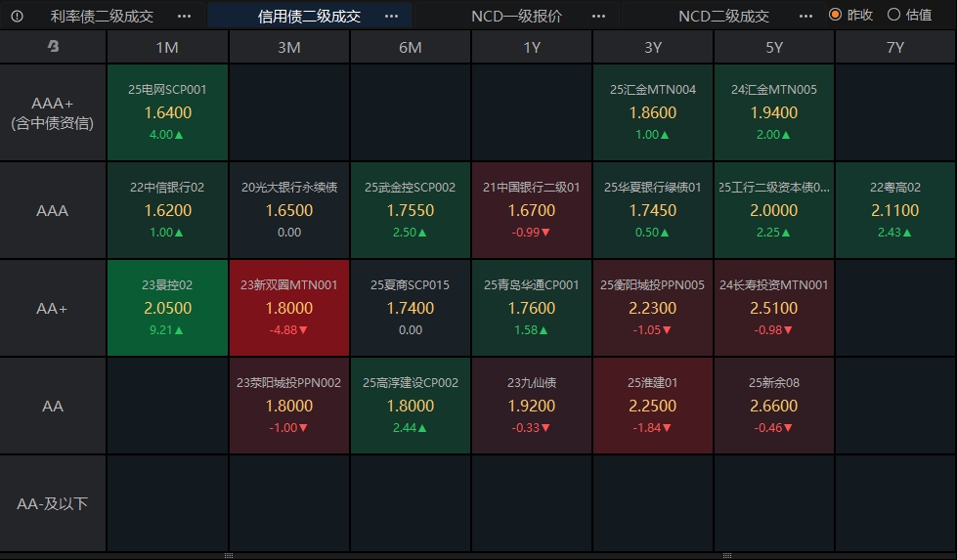Click the -1.84 down change value
This screenshot has height=560, width=957.
652,428
